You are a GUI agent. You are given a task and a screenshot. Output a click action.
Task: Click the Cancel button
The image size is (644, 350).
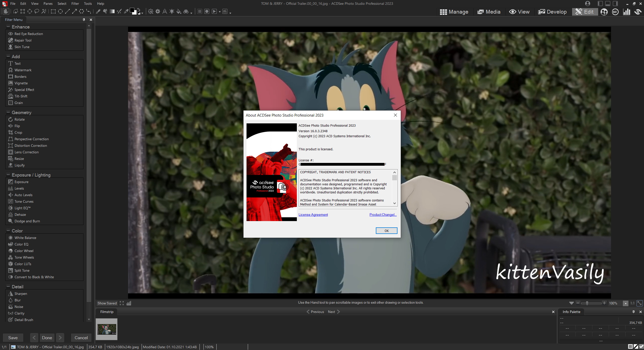coord(81,338)
